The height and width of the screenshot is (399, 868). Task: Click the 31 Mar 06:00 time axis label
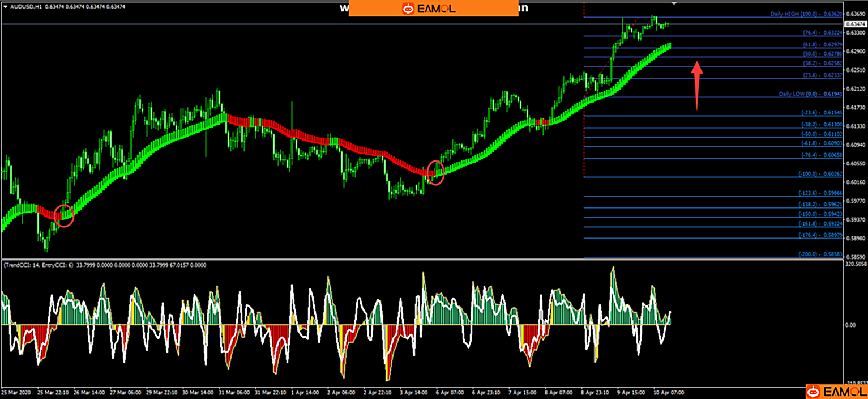[x=234, y=392]
